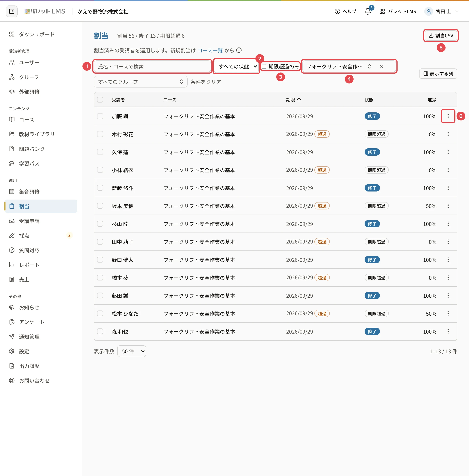Open the row menu for 橋本 葵
Viewport: 469px width, 476px height.
click(448, 278)
